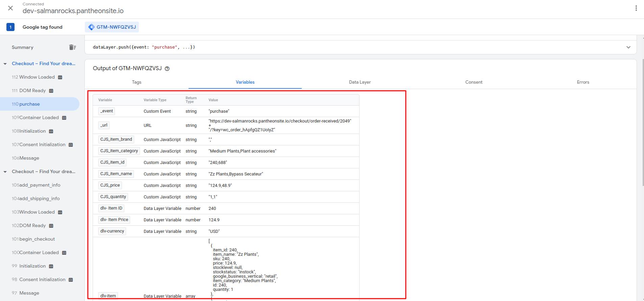Open the Errors tab
Screen dimensions: 644x301
tap(583, 82)
